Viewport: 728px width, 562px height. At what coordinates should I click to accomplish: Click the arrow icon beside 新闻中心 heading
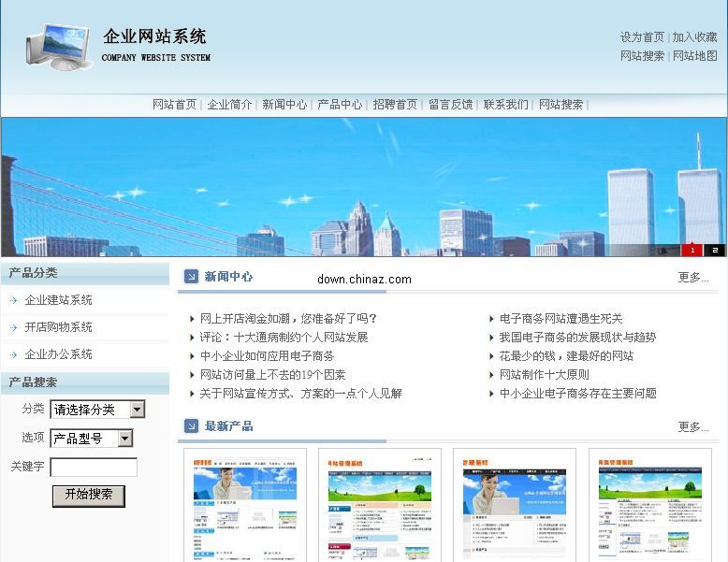coord(191,277)
